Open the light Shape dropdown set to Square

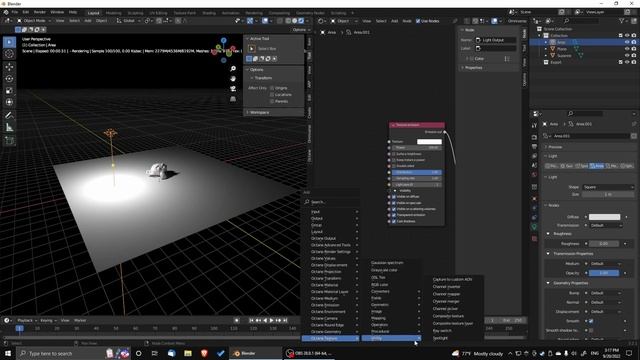click(x=608, y=187)
